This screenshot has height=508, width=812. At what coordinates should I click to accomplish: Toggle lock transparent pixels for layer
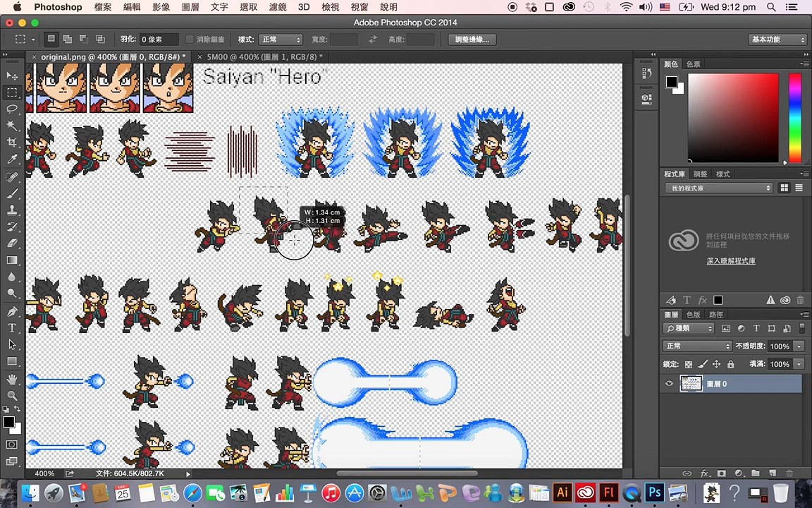(689, 365)
